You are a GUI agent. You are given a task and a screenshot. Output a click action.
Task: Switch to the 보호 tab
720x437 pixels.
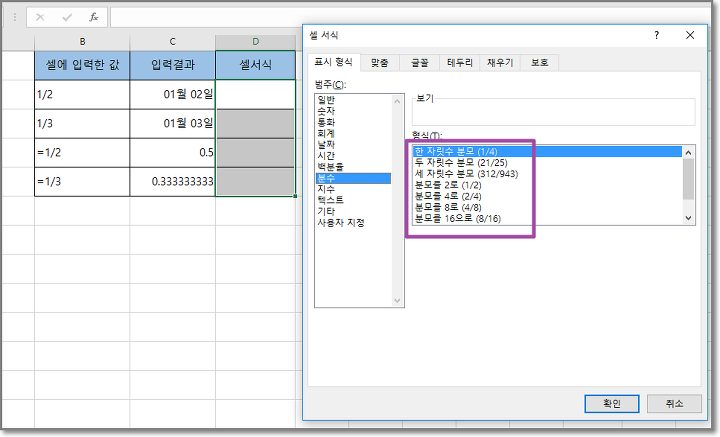pos(540,62)
